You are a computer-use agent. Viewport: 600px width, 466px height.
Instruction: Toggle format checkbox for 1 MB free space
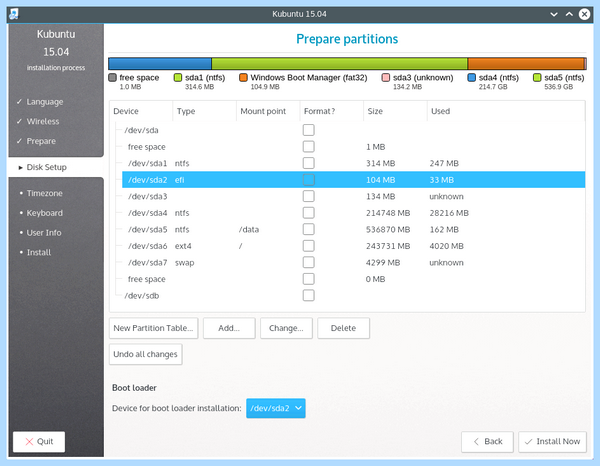[x=308, y=147]
